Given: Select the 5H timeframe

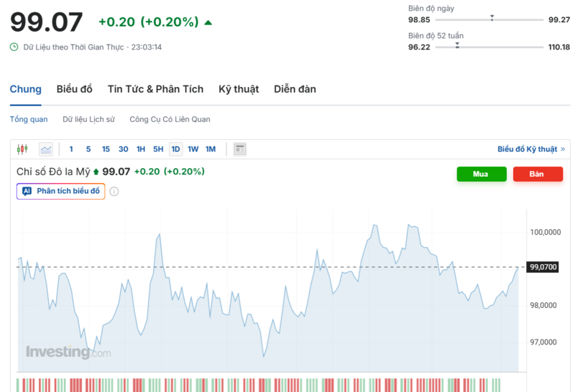Looking at the screenshot, I should point(158,149).
